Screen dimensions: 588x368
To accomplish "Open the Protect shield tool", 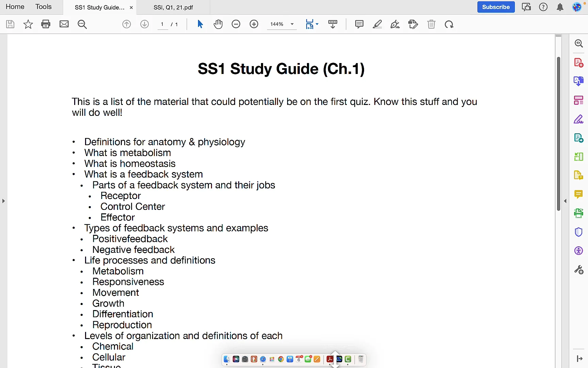I will [578, 232].
